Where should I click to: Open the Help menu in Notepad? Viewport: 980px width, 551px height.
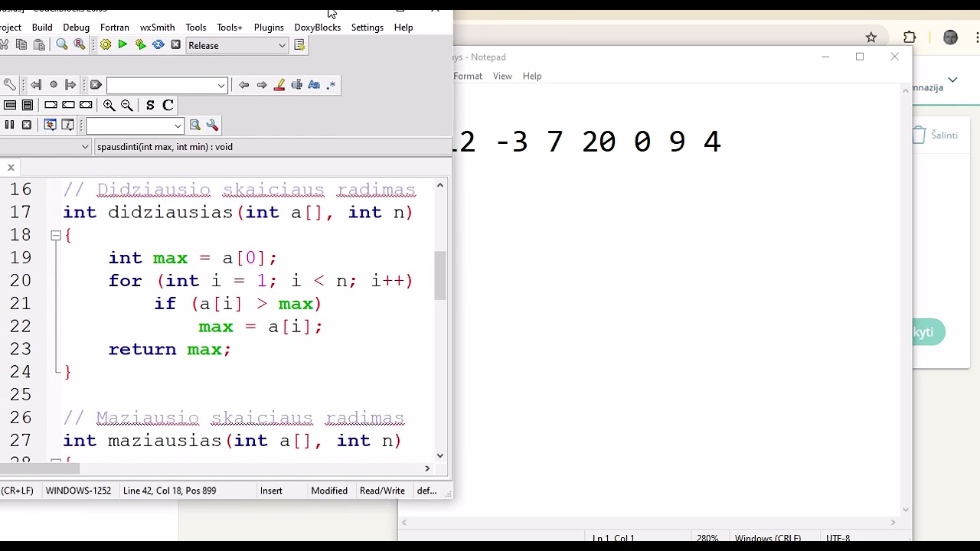532,77
